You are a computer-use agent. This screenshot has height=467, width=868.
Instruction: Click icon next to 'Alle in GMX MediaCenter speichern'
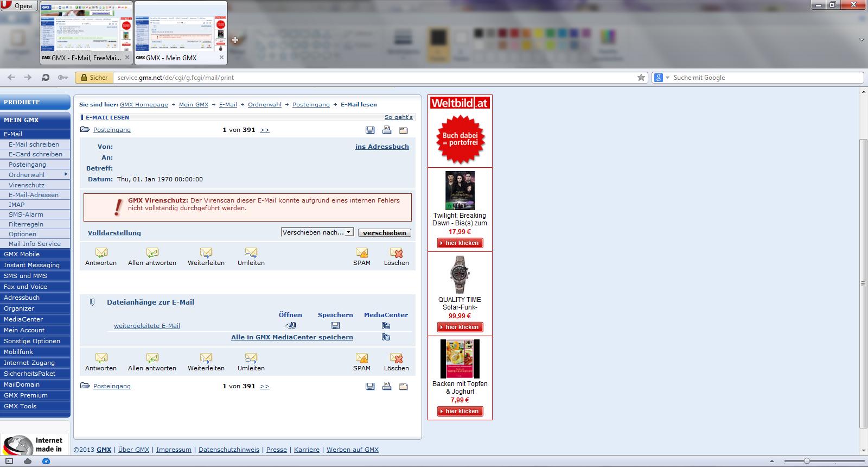click(386, 337)
